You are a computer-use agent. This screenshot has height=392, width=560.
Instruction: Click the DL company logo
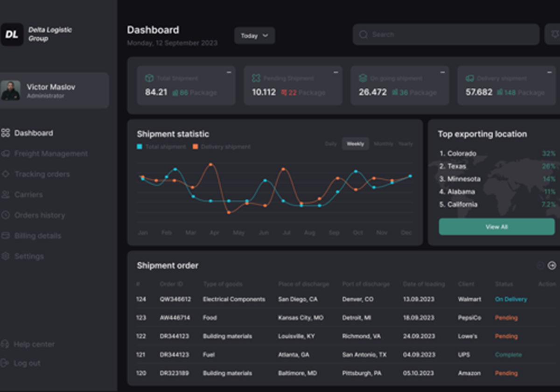coord(12,35)
